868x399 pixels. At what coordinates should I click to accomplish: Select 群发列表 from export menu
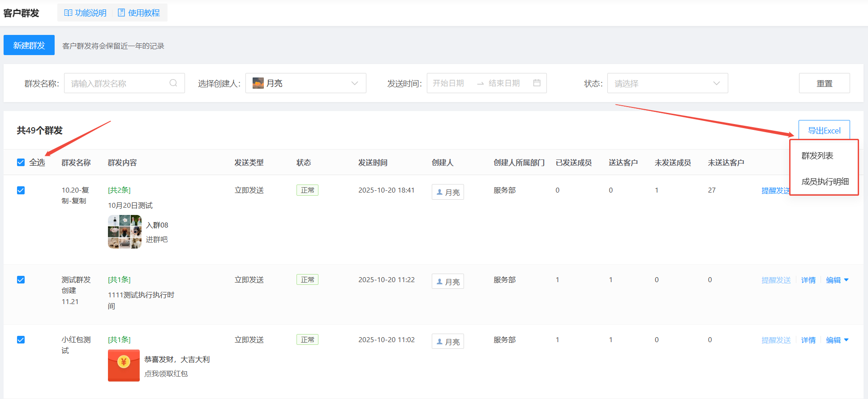[x=817, y=156]
